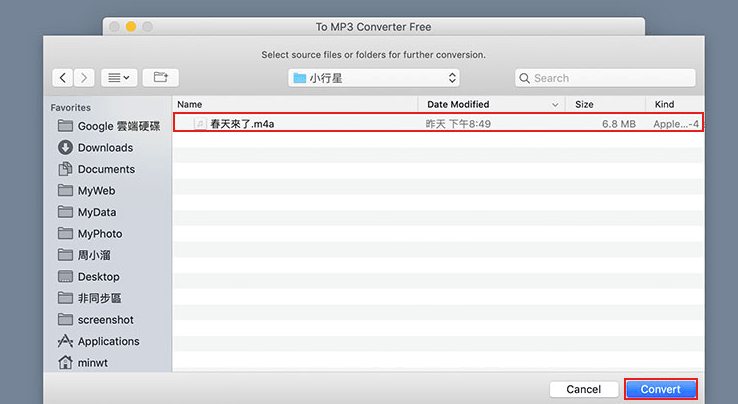The width and height of the screenshot is (738, 404).
Task: Click the Documents folder icon in sidebar
Action: pos(65,169)
